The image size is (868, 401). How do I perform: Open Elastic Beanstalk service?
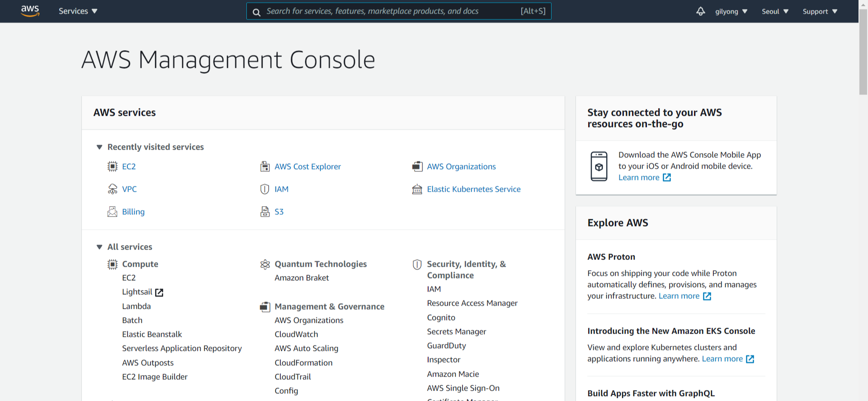pyautogui.click(x=152, y=334)
